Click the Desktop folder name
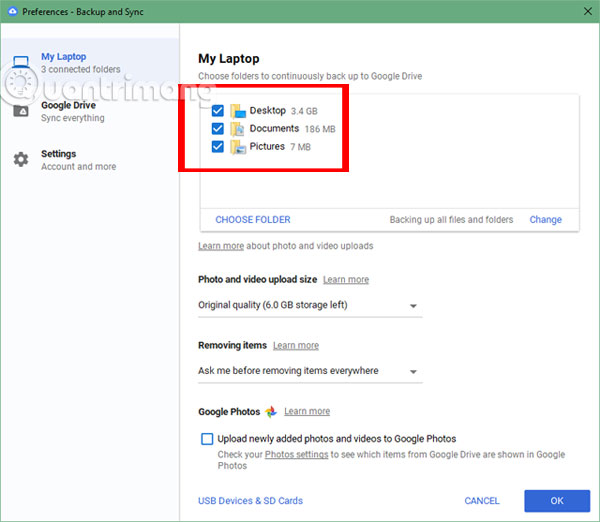The image size is (600, 522). (x=267, y=111)
